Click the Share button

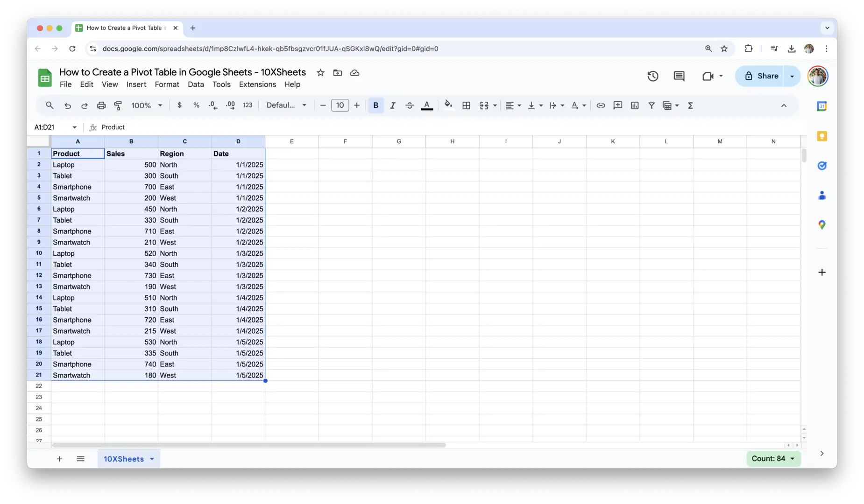click(x=761, y=76)
